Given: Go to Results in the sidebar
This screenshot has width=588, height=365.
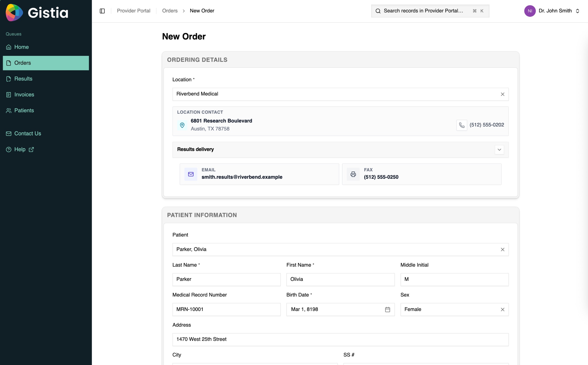Looking at the screenshot, I should (x=46, y=79).
